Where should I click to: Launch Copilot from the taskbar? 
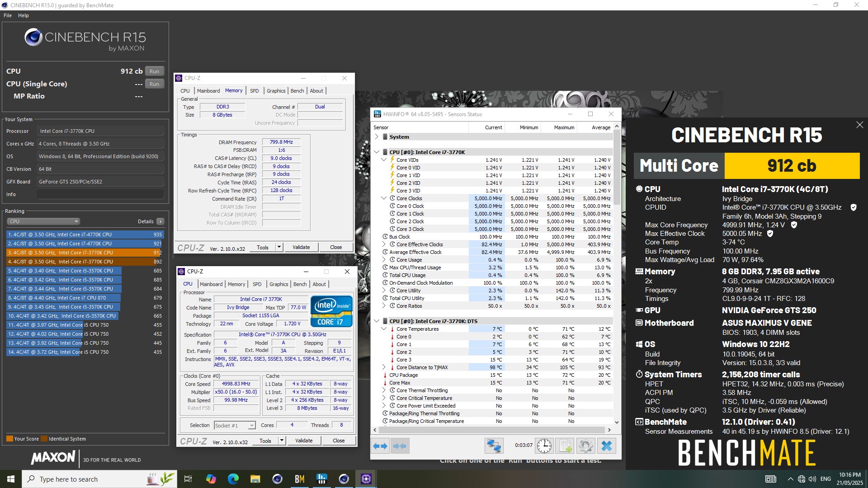pyautogui.click(x=211, y=479)
